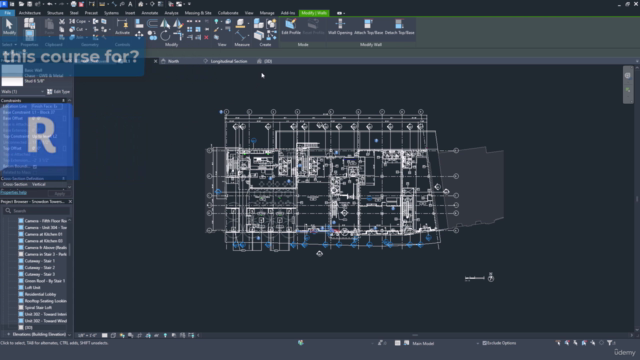This screenshot has height=360, width=640.
Task: Select Spiral Stair Loft view
Action: [x=38, y=308]
